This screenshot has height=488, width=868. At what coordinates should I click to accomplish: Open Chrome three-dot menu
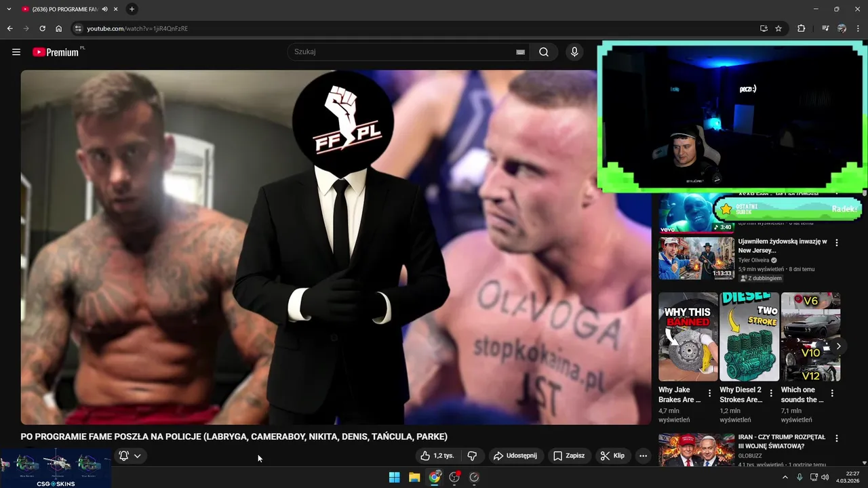coord(858,28)
